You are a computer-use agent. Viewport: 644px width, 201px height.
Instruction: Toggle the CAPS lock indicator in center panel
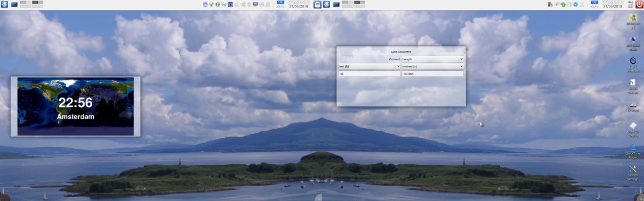280,7
